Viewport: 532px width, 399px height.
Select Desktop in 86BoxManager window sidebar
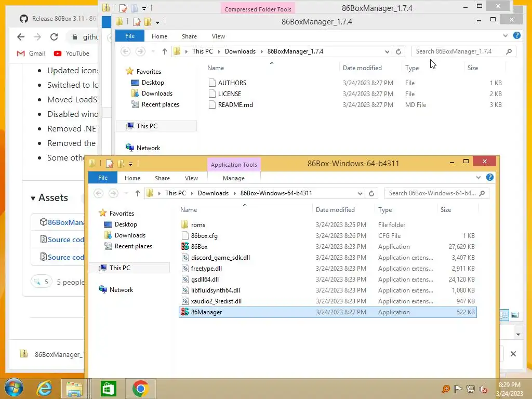pyautogui.click(x=153, y=83)
